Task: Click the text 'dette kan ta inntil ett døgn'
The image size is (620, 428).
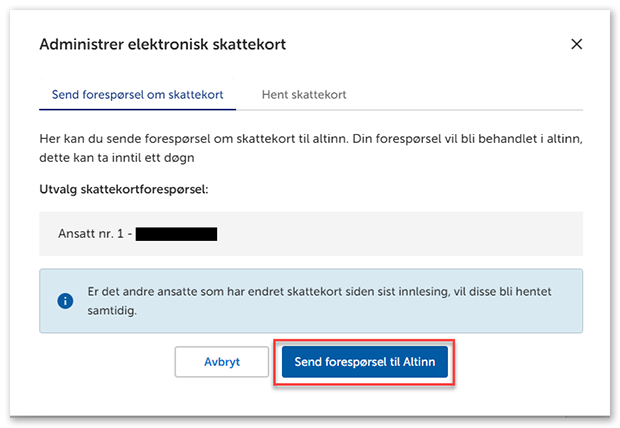Action: pos(126,158)
